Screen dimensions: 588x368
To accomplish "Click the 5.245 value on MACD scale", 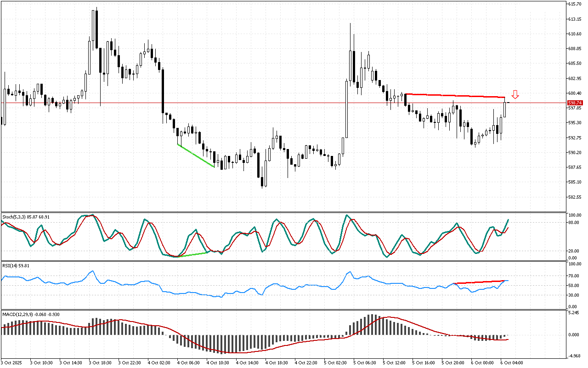I will [x=574, y=313].
